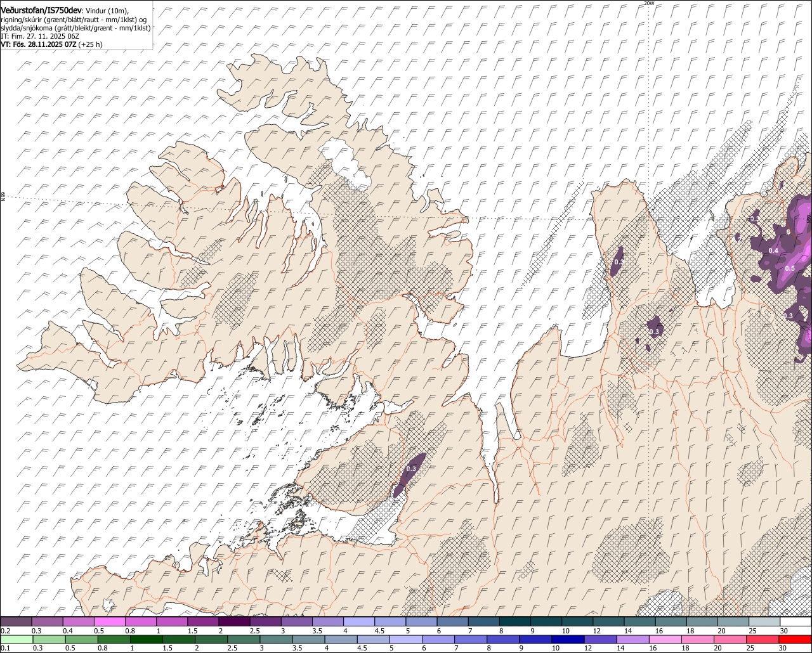The width and height of the screenshot is (812, 653).
Task: Select lower legend swatch starting at 0.8
Action: point(114,639)
